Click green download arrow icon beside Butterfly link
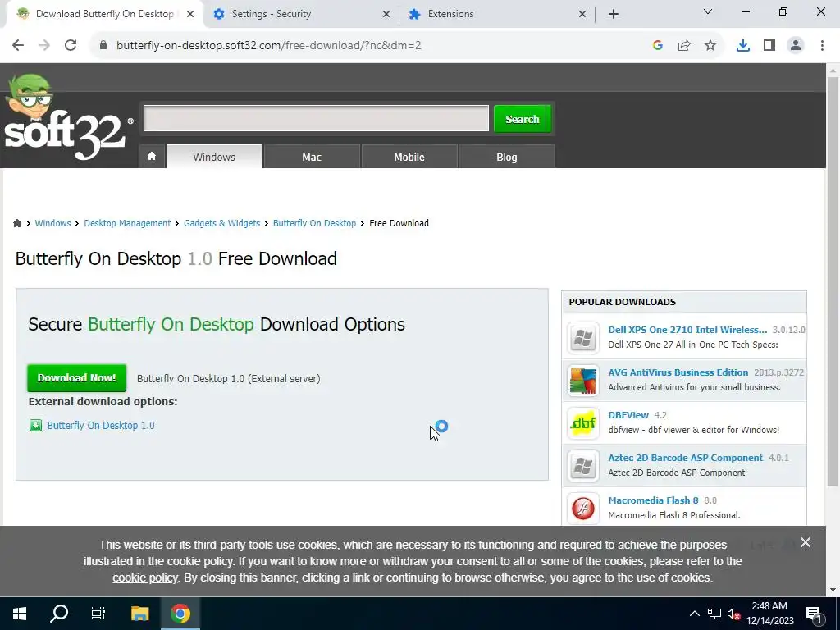The image size is (840, 630). (x=35, y=426)
